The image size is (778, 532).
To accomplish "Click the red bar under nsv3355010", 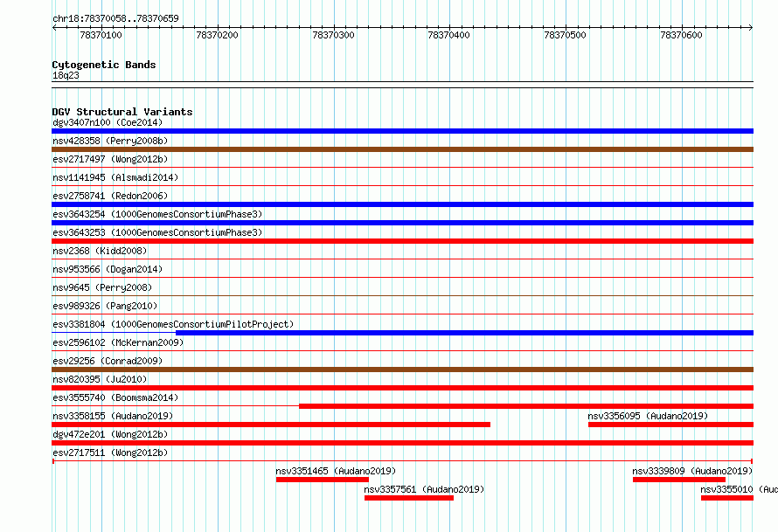I will point(727,498).
